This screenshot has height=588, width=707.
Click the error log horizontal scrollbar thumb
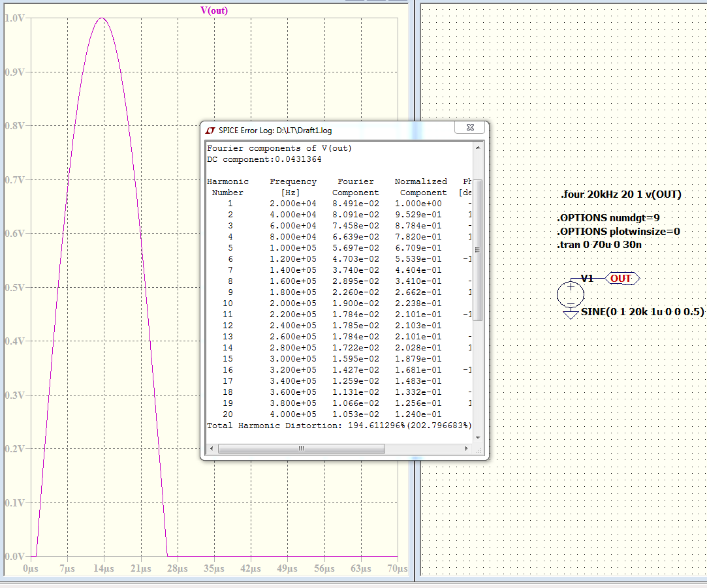click(300, 449)
